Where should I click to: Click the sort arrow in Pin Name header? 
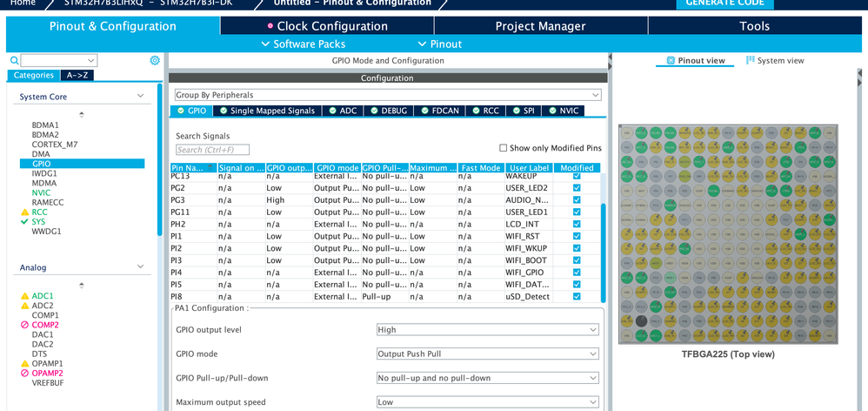pyautogui.click(x=210, y=166)
